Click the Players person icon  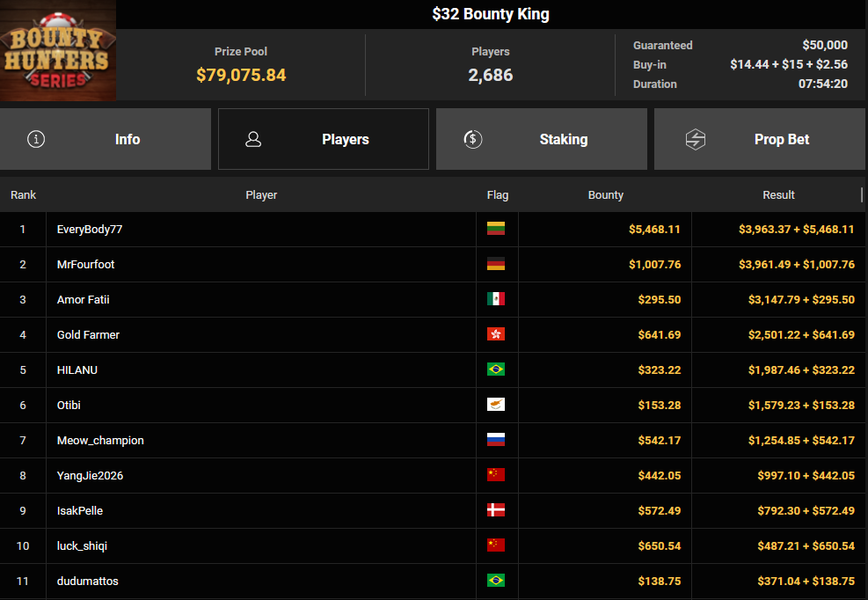pos(253,139)
